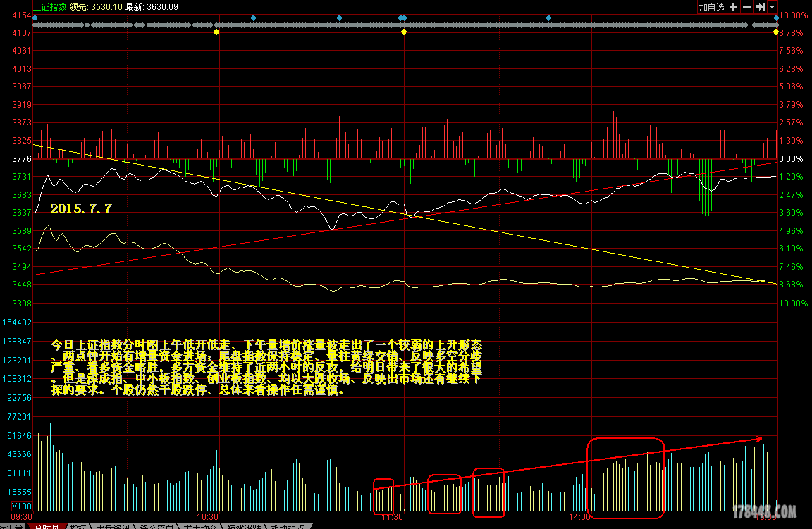Open the 大盘资讯 tab
This screenshot has width=812, height=529.
pyautogui.click(x=112, y=526)
